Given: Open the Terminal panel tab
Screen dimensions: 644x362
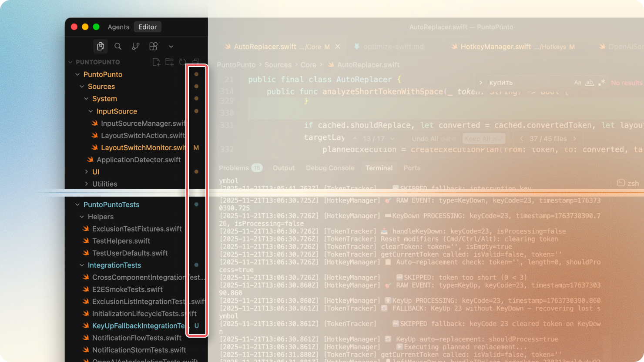Looking at the screenshot, I should (x=379, y=168).
